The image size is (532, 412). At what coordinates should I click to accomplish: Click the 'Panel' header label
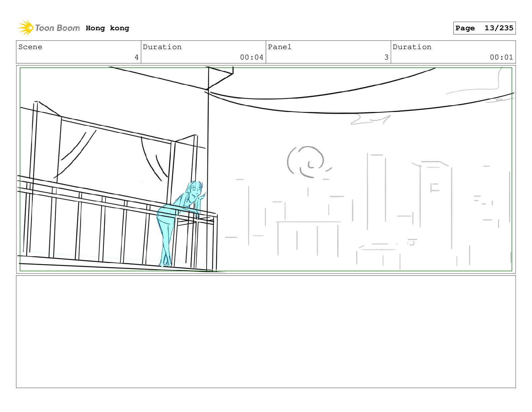coord(279,47)
